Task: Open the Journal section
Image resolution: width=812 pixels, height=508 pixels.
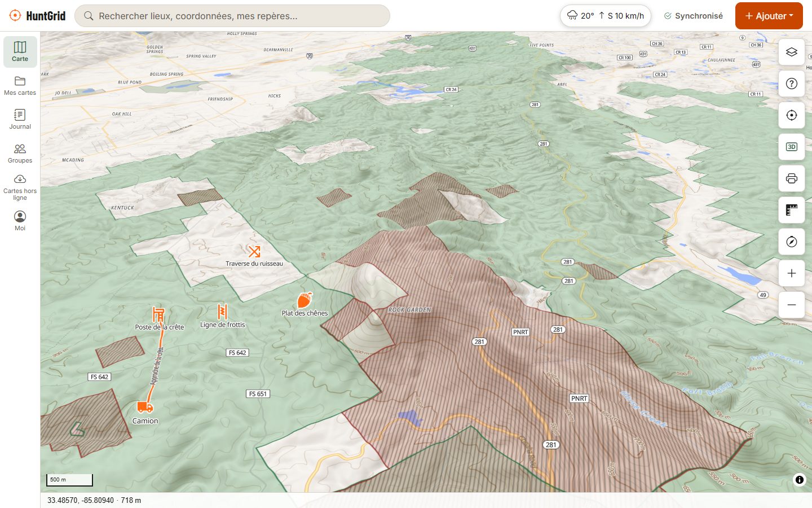Action: tap(20, 120)
